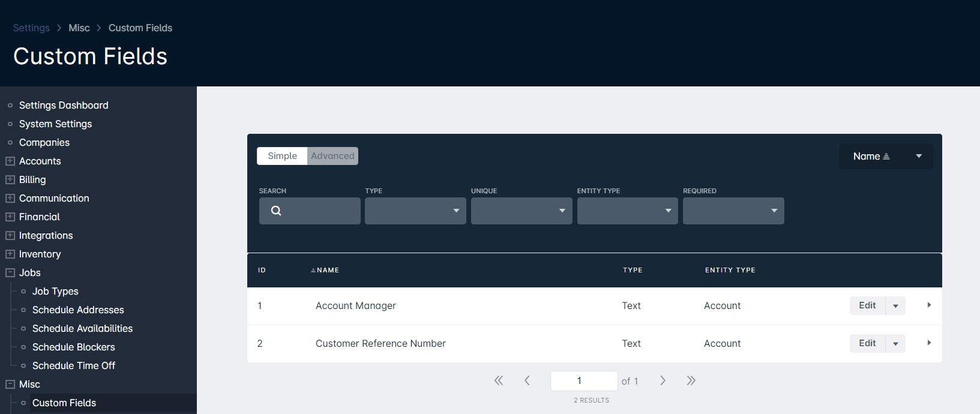The image size is (980, 414).
Task: Click into the Search input field
Action: [310, 211]
